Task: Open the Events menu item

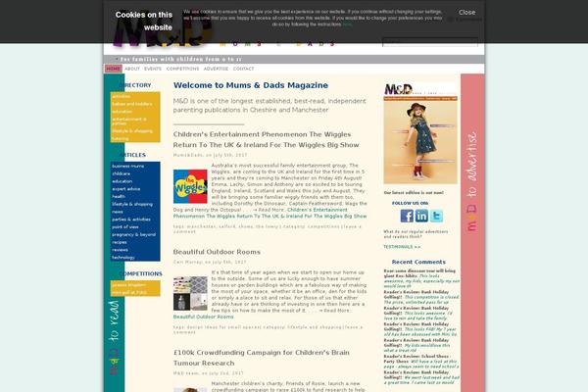Action: 153,69
